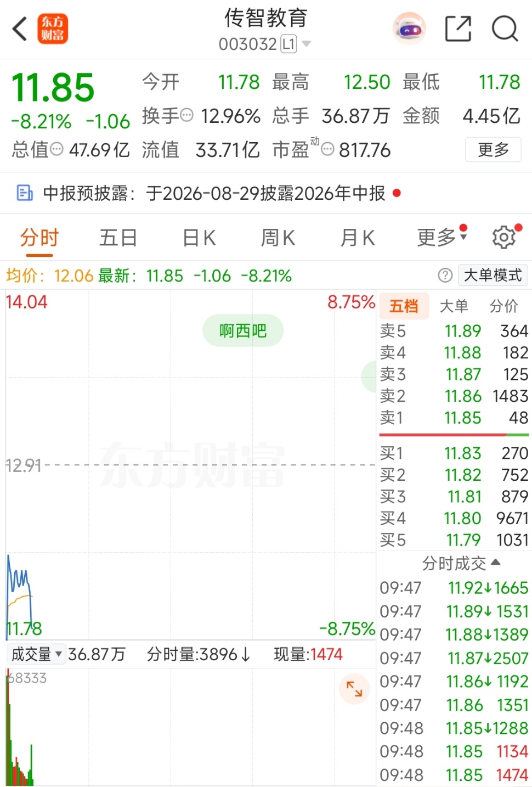This screenshot has height=787, width=532.
Task: Tap the 卖1 row at 11.85
Action: (x=454, y=418)
